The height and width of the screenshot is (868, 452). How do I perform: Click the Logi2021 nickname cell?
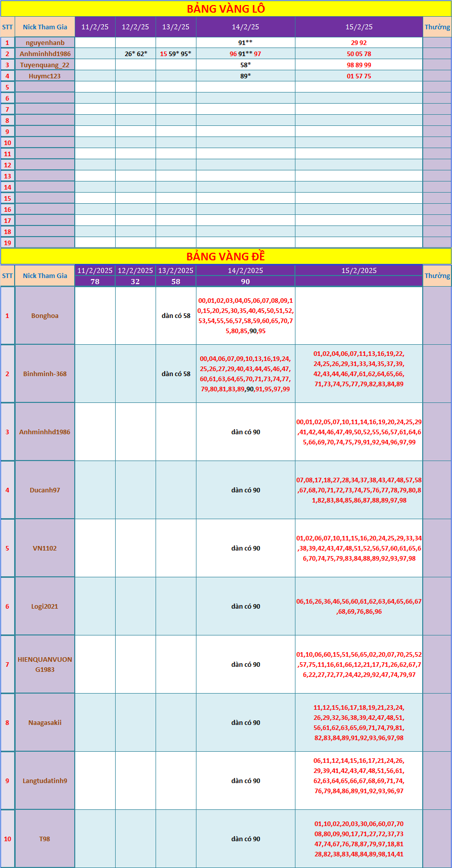point(45,606)
